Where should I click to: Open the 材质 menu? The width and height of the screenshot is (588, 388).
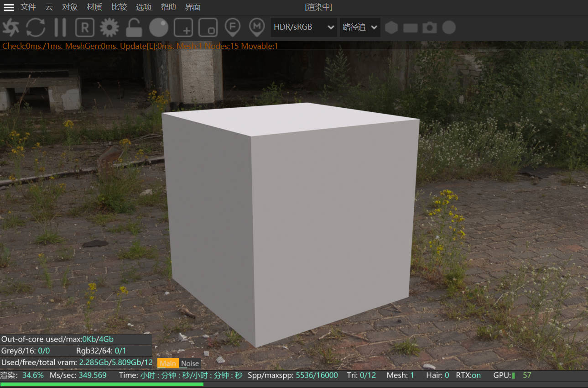point(94,7)
